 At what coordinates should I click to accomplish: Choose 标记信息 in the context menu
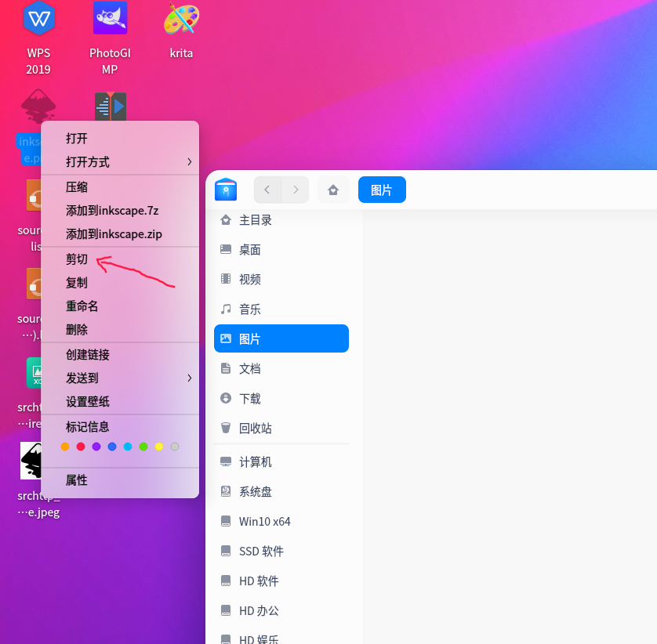click(x=120, y=427)
